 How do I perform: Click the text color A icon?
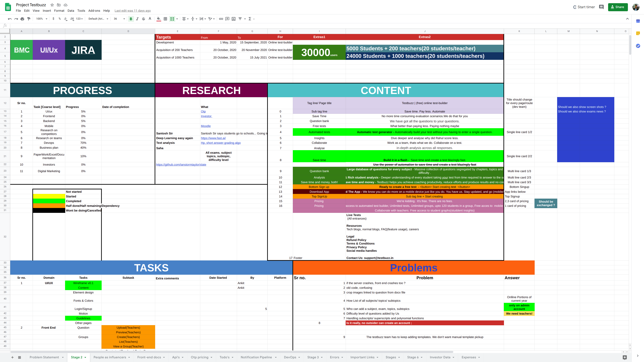150,19
